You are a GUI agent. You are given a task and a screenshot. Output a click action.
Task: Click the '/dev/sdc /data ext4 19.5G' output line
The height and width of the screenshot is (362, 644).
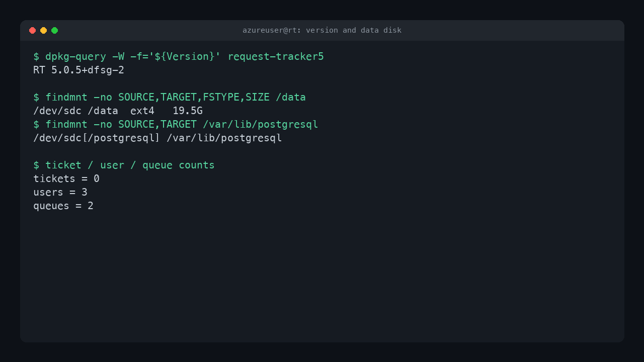point(118,111)
